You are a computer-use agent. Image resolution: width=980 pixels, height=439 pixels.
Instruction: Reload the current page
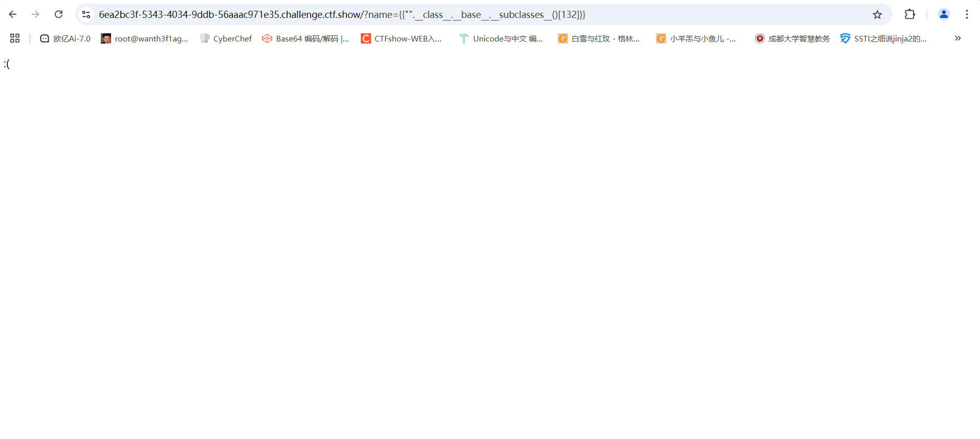coord(59,14)
